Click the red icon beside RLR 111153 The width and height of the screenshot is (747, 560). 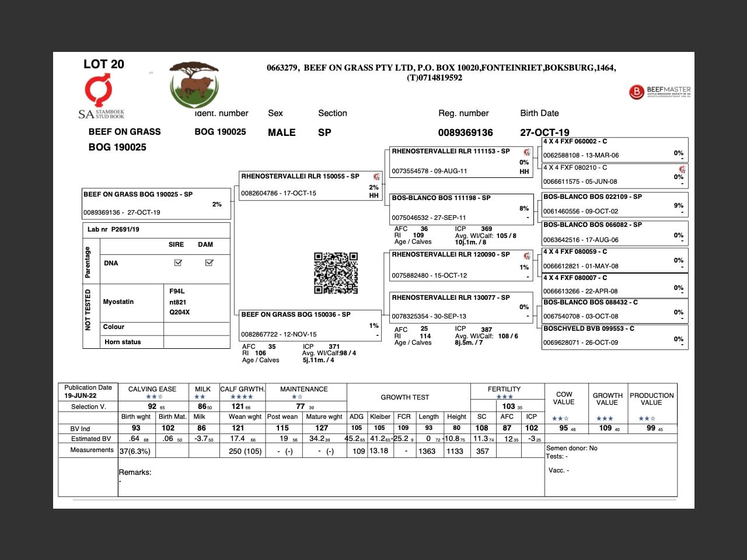click(x=527, y=152)
